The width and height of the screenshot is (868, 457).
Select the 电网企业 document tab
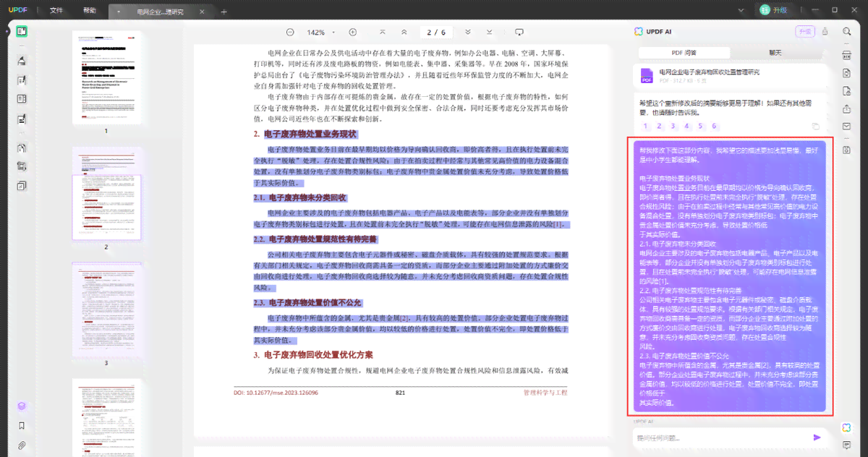click(160, 12)
